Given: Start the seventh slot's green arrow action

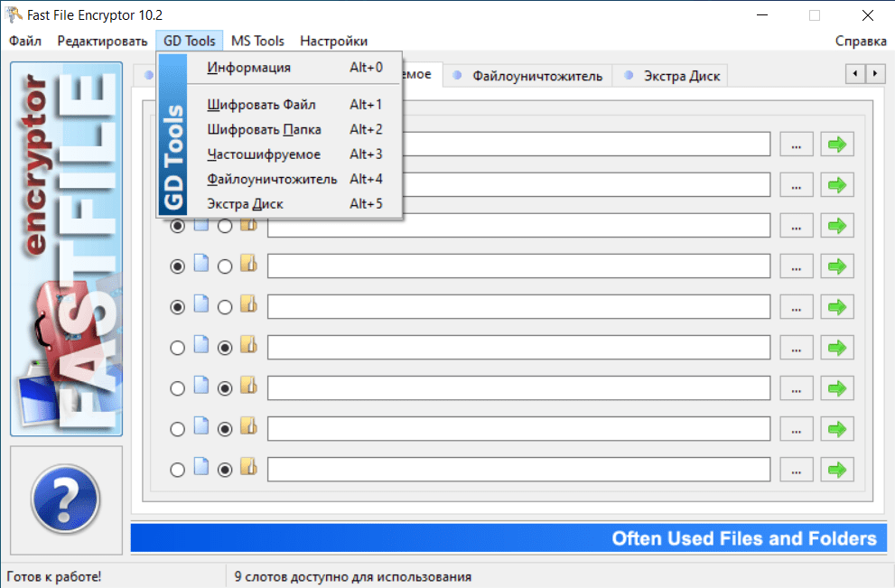Looking at the screenshot, I should pos(837,388).
